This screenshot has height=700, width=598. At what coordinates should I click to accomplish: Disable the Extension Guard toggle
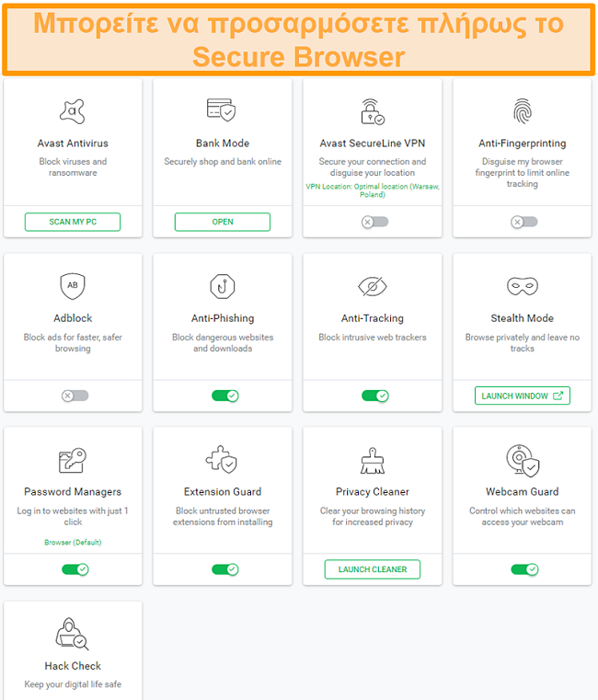[225, 569]
